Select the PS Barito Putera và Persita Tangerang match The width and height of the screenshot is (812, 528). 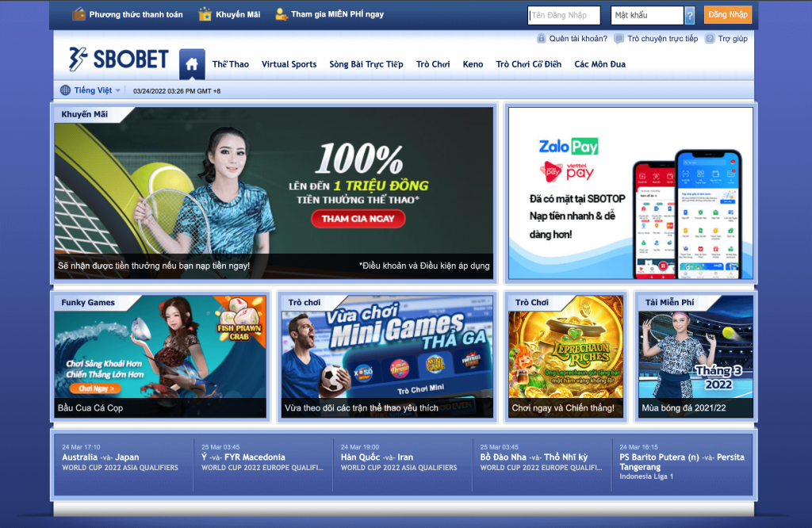(682, 462)
